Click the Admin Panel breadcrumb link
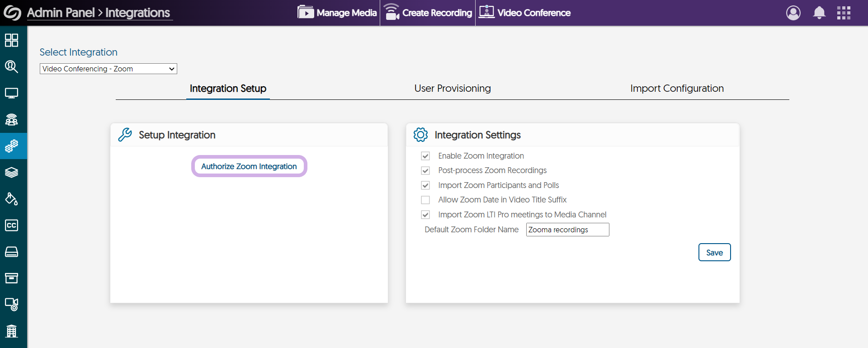Viewport: 868px width, 348px height. 61,13
